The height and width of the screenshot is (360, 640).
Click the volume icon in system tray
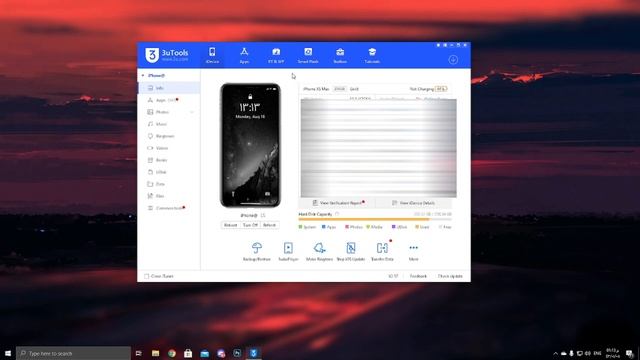(588, 353)
